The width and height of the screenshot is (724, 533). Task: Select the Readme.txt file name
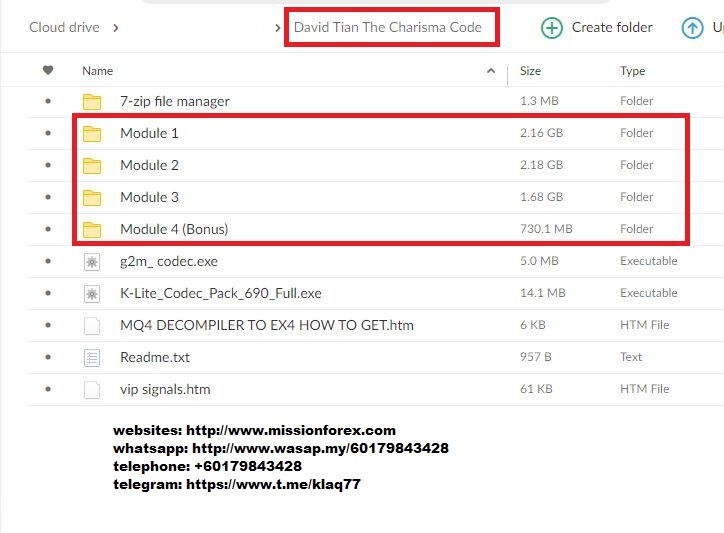click(155, 357)
